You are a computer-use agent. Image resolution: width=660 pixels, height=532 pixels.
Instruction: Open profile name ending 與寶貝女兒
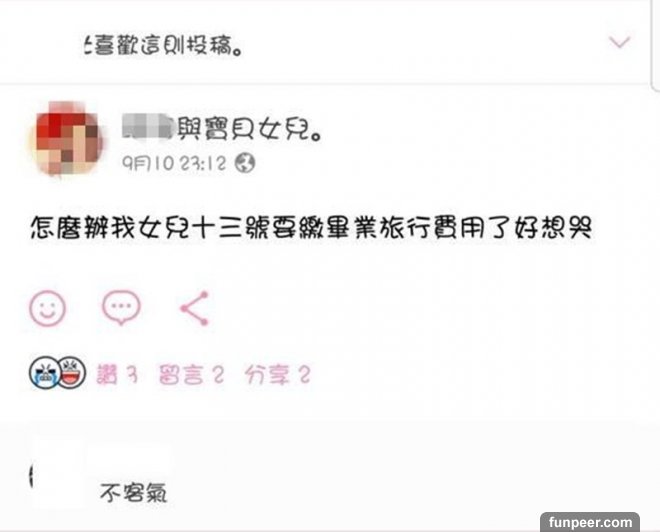click(223, 128)
